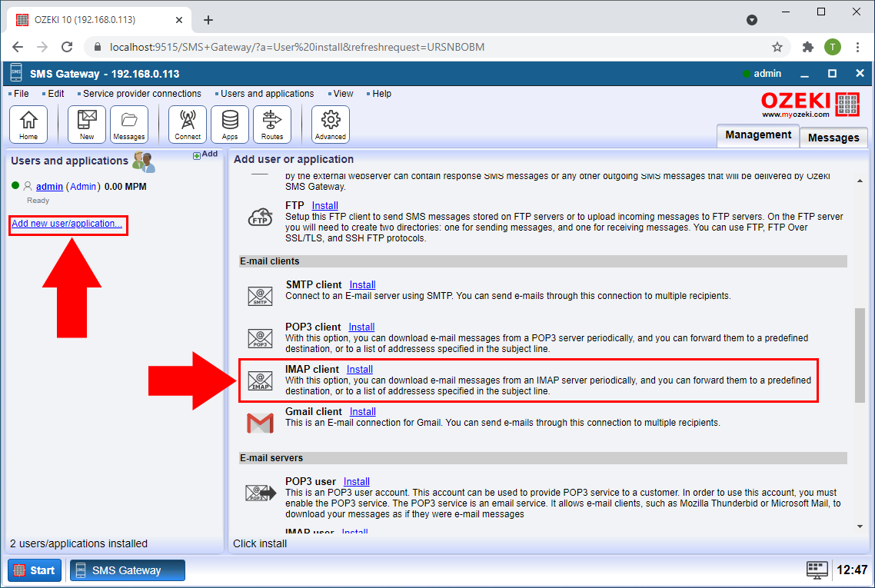Open the Advanced gear toolbar icon

tap(331, 124)
